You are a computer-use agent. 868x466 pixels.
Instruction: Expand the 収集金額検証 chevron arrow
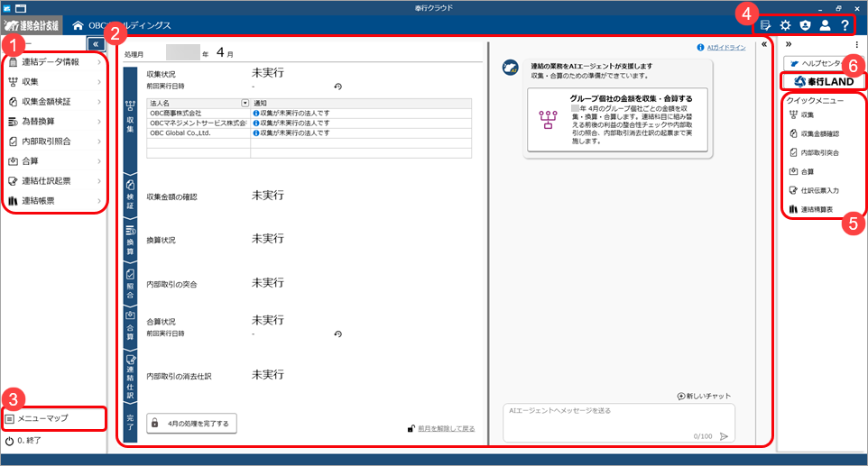click(x=99, y=102)
